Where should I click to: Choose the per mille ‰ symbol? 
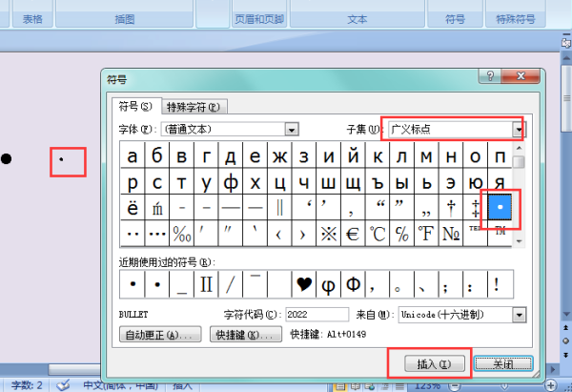(182, 234)
